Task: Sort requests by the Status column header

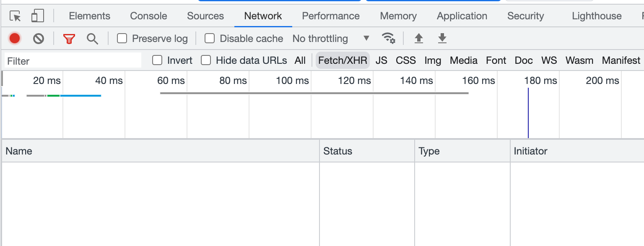Action: point(367,151)
